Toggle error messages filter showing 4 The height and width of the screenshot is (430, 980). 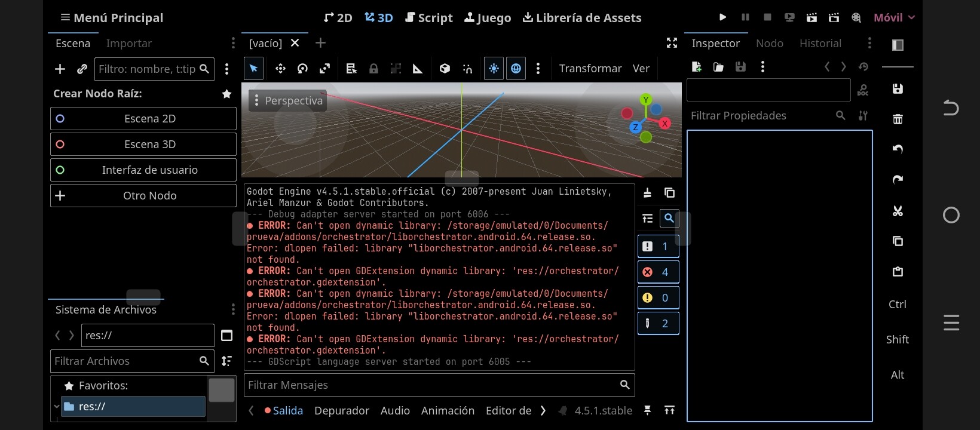pyautogui.click(x=658, y=272)
